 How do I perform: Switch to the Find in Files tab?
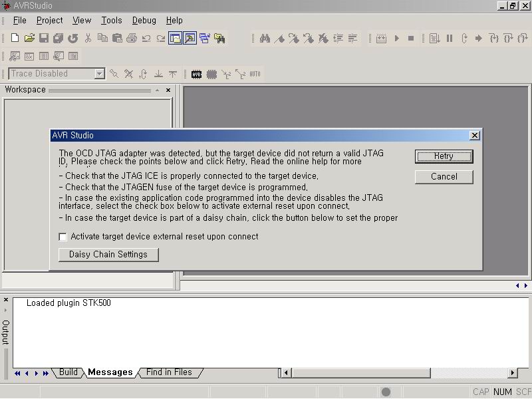point(169,372)
